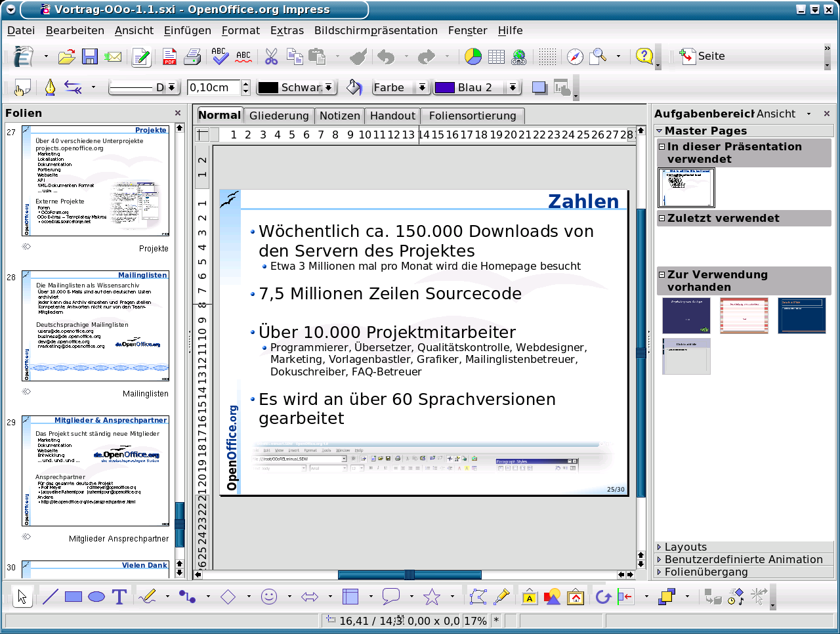Screen dimensions: 840x634
Task: Open the Fontwork Gallery icon
Action: tap(530, 597)
